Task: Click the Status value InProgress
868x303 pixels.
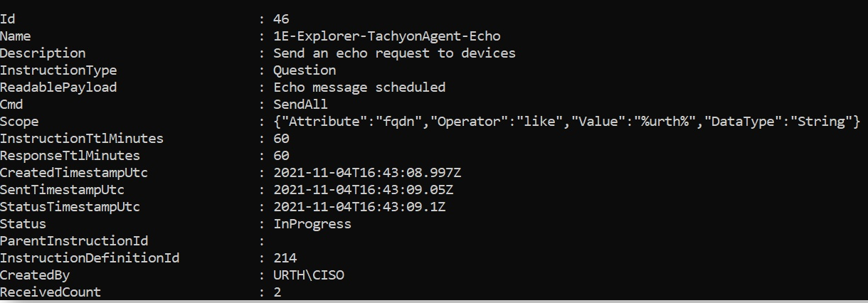Action: 312,224
